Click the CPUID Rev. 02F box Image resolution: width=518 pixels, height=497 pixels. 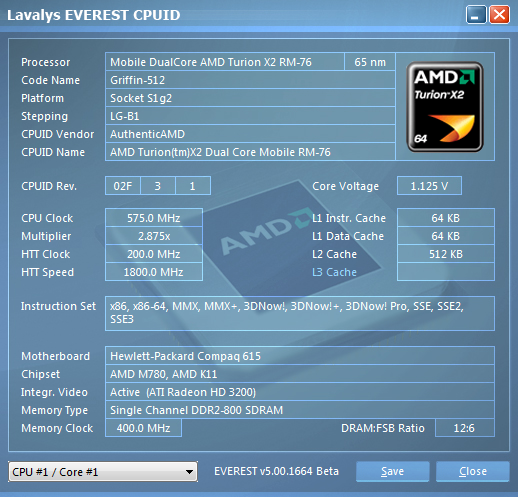123,186
